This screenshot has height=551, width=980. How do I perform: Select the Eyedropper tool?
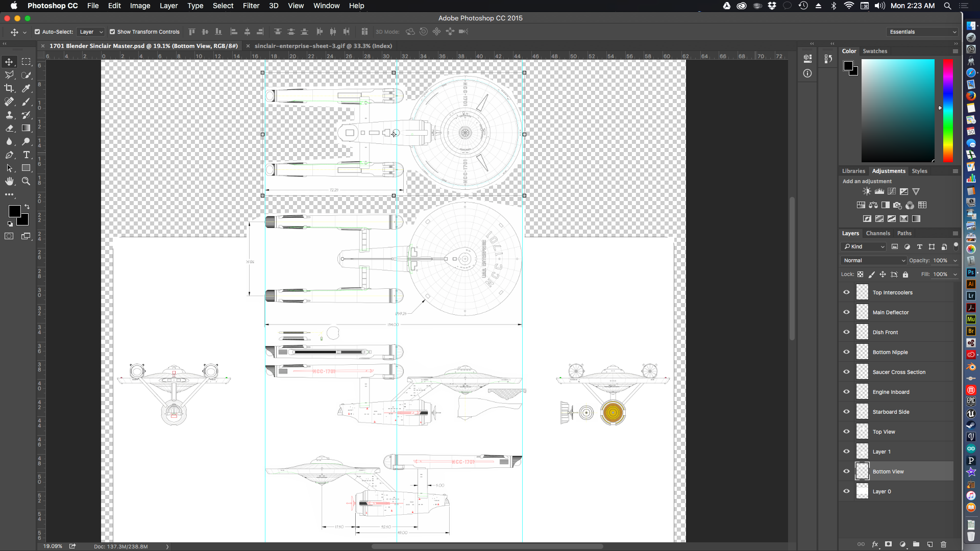(26, 88)
